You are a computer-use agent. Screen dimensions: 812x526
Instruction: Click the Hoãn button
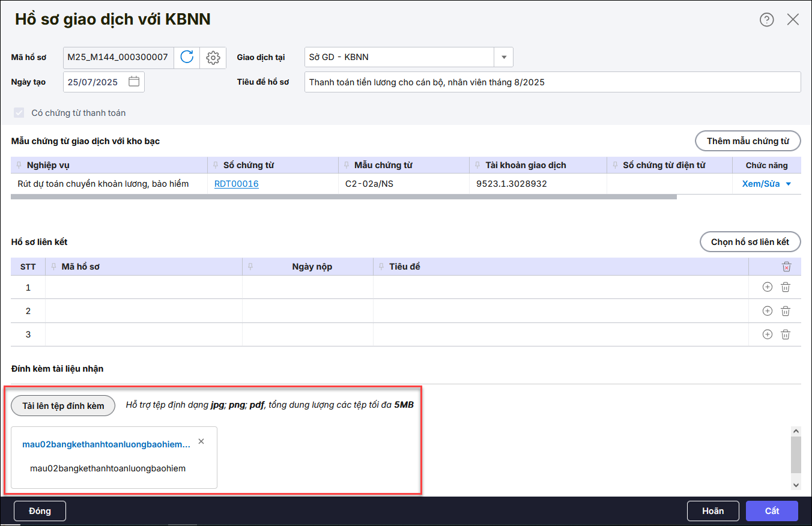pos(712,511)
